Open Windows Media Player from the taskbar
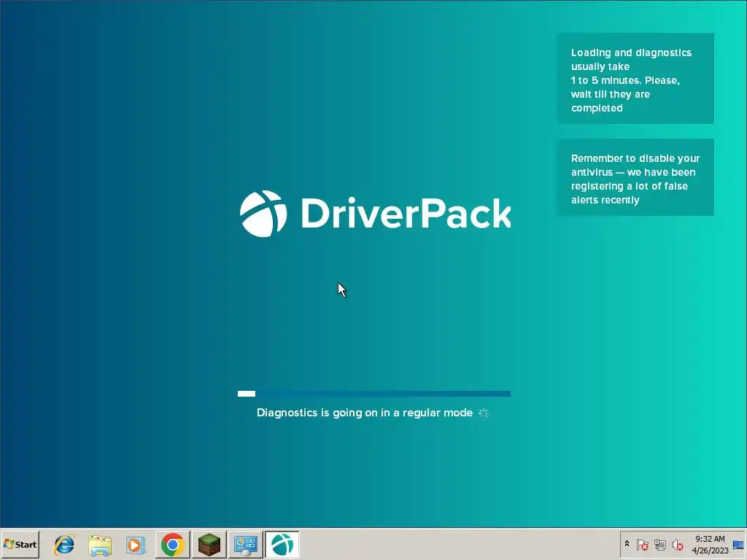747x560 pixels. click(x=136, y=545)
